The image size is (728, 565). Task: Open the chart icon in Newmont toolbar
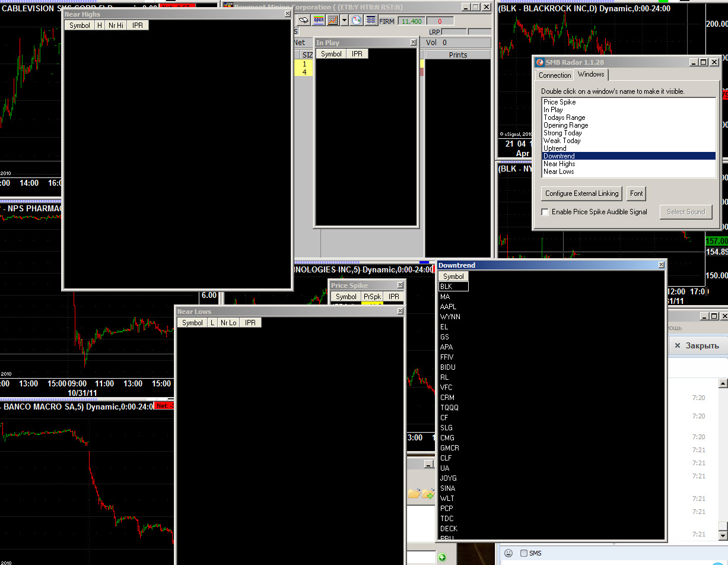(x=333, y=20)
